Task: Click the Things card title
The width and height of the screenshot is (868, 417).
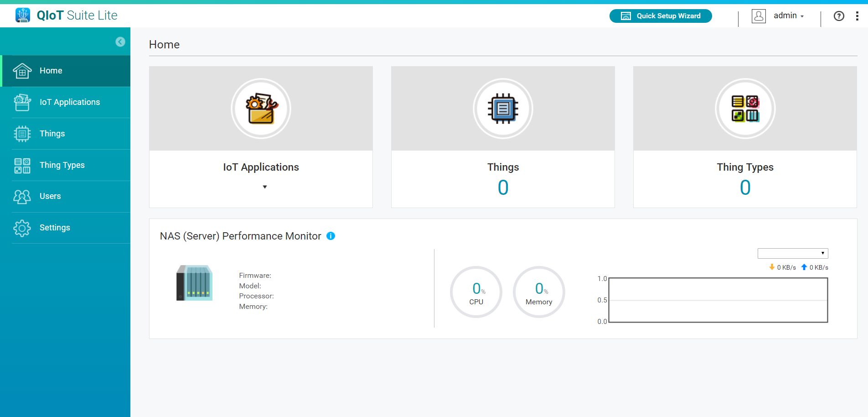Action: pos(503,167)
